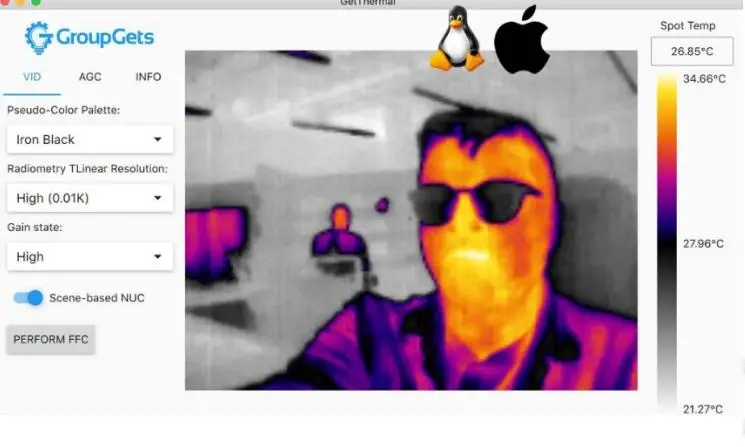Click the 34.66°C maximum scale label
Image resolution: width=745 pixels, height=447 pixels.
click(x=704, y=79)
